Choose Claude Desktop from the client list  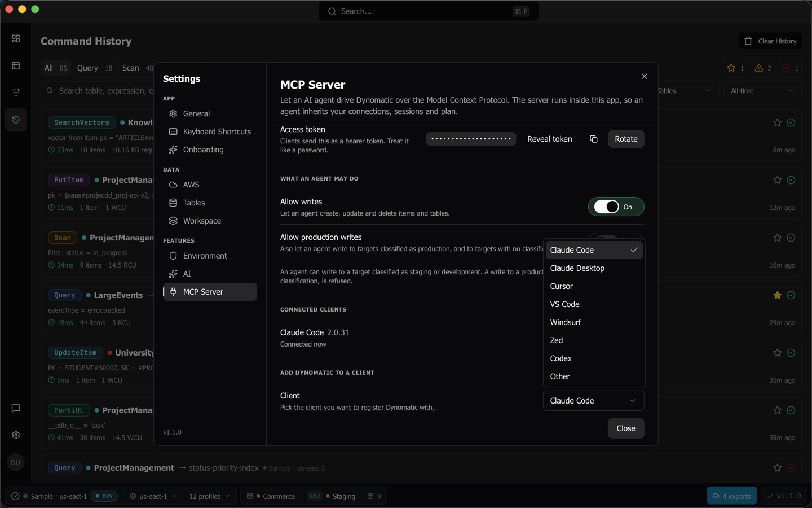(x=594, y=268)
